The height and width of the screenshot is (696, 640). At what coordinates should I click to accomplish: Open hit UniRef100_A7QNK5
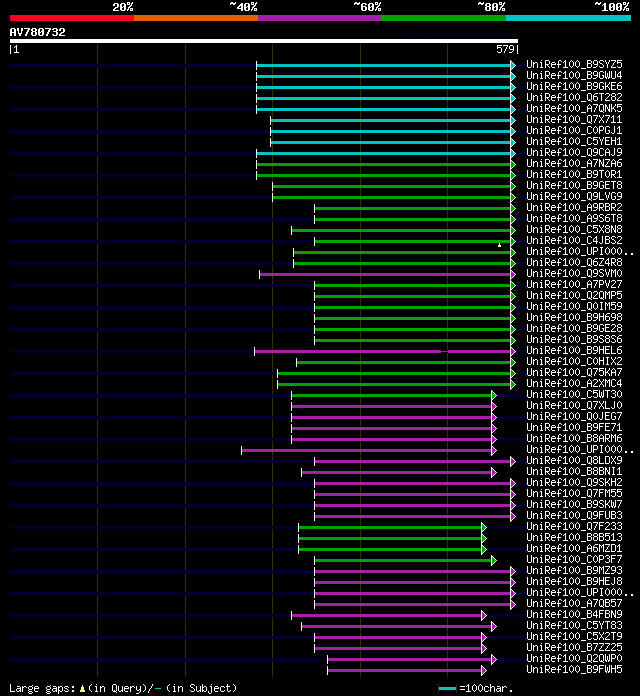574,108
